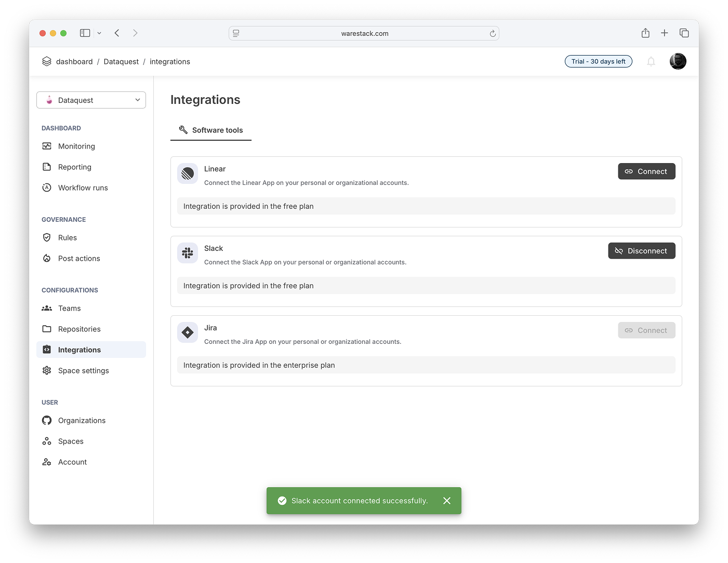
Task: Click the Warestack layers logo icon
Action: coord(47,61)
